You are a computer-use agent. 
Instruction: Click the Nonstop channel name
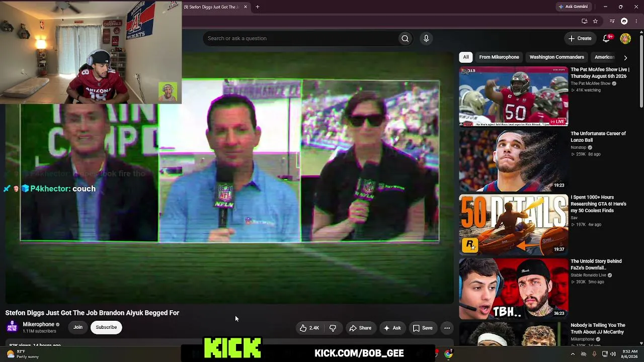click(578, 147)
